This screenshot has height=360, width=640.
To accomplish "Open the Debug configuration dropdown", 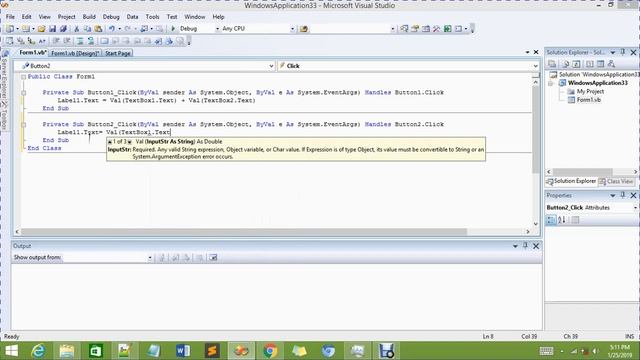I will 217,29.
